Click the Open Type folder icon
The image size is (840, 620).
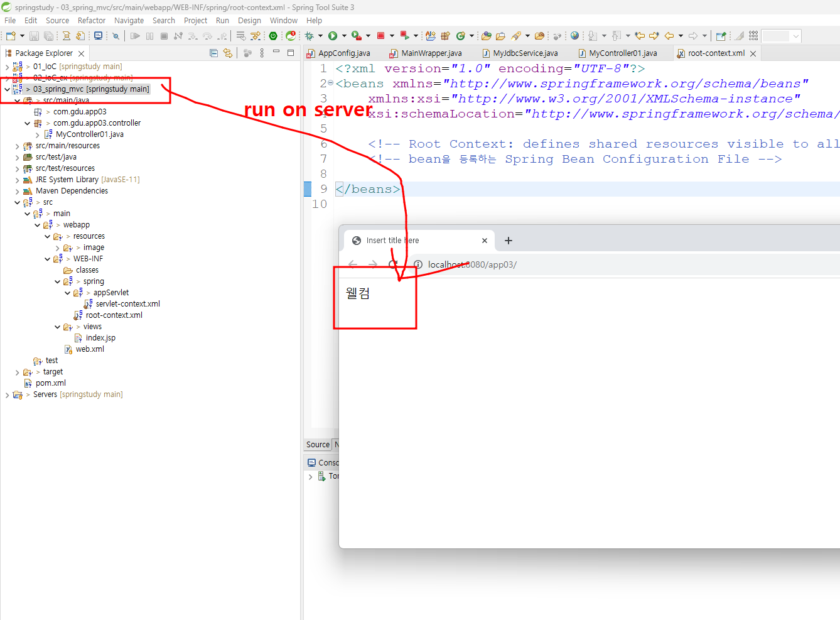(487, 36)
